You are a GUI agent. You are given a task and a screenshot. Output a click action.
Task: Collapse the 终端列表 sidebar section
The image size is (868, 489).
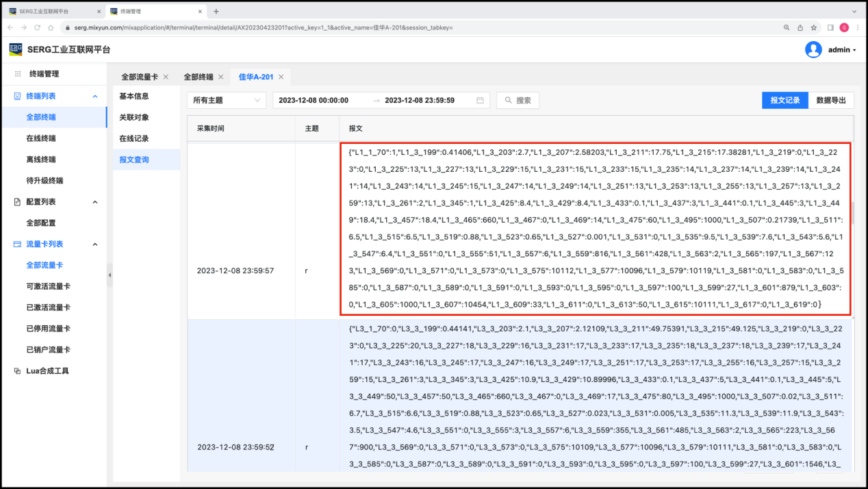95,97
